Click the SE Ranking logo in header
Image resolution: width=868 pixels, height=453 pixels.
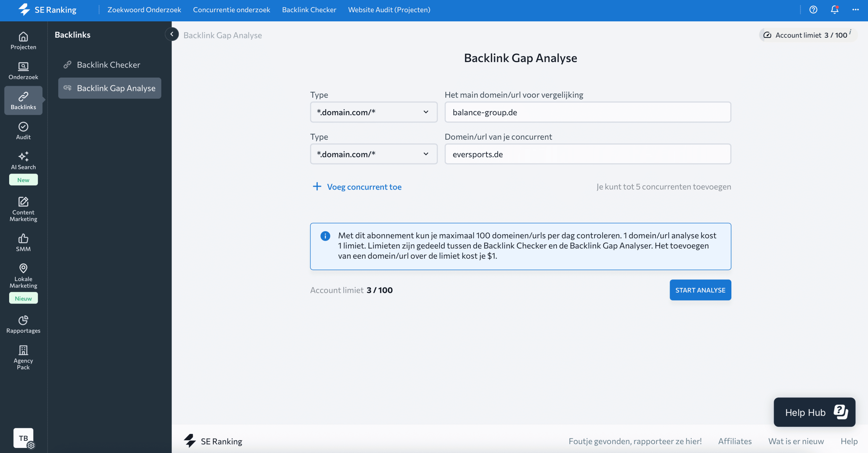pyautogui.click(x=47, y=9)
